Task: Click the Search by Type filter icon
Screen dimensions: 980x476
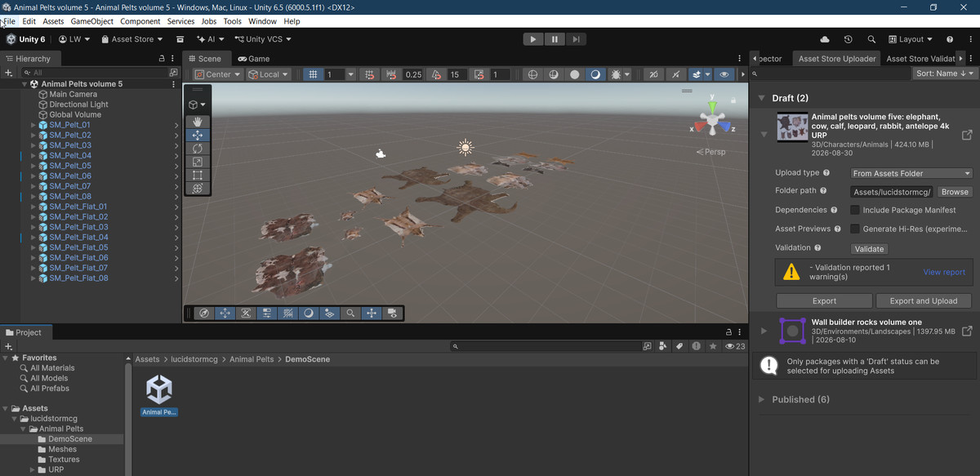Action: (663, 346)
